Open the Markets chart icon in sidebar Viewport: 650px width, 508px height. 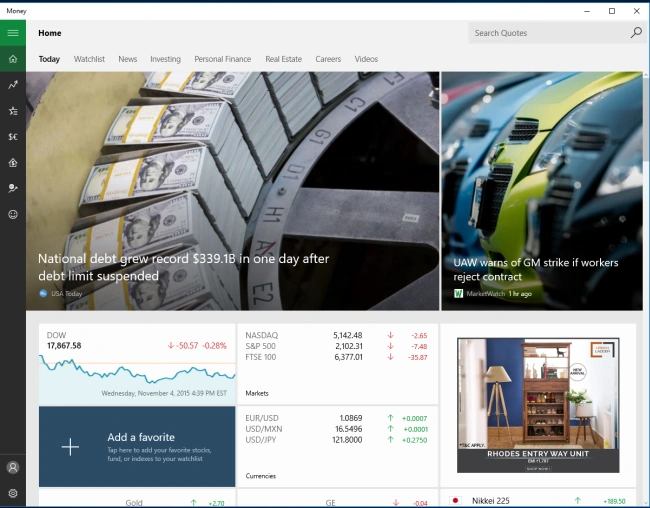pos(13,85)
